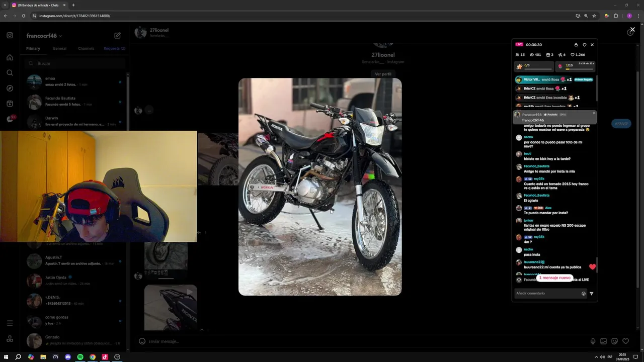
Task: Send the LIVE comment with arrow icon
Action: (591, 294)
